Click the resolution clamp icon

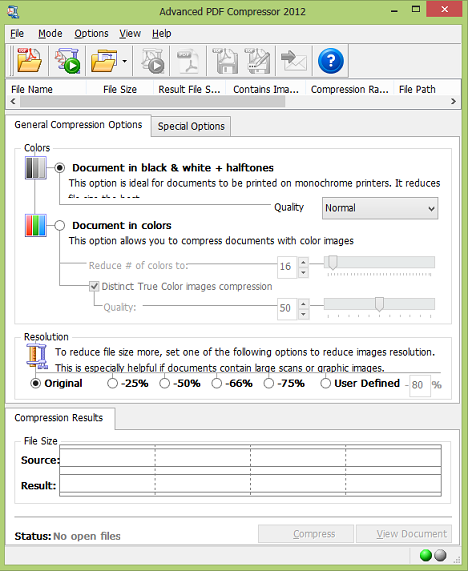click(x=37, y=355)
